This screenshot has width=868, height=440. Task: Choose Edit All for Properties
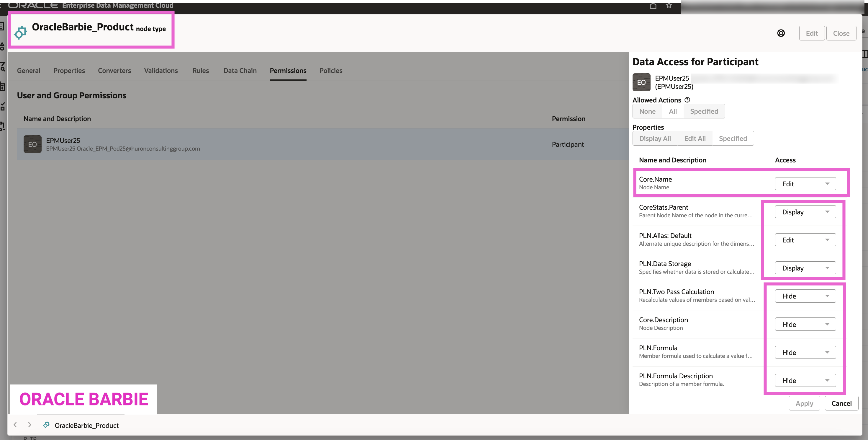click(695, 138)
